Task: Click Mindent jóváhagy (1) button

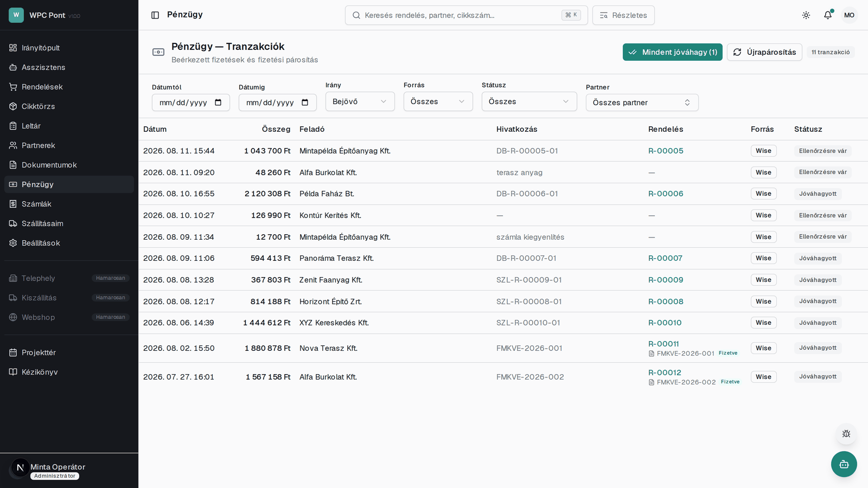Action: click(673, 52)
